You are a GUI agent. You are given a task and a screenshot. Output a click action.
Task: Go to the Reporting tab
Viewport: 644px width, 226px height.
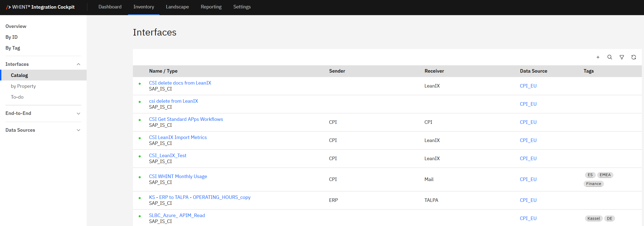(x=211, y=7)
